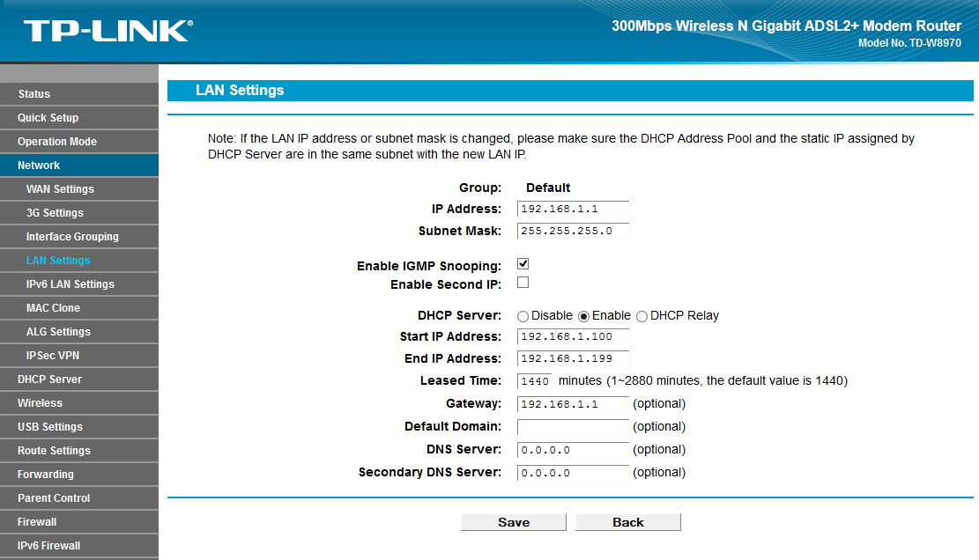Check Enable Second IP checkbox

coord(523,283)
